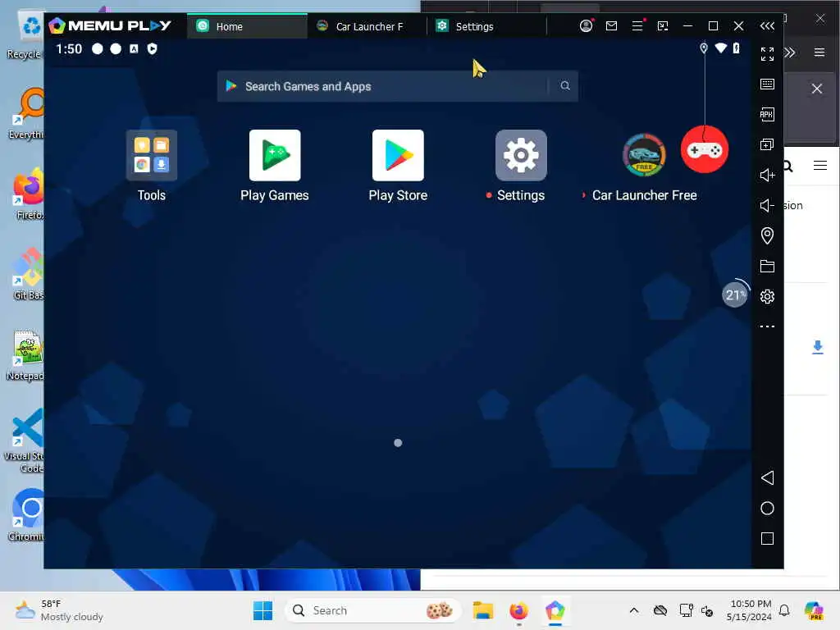The image size is (840, 630).
Task: Click the Windows taskbar Search box
Action: click(x=373, y=610)
